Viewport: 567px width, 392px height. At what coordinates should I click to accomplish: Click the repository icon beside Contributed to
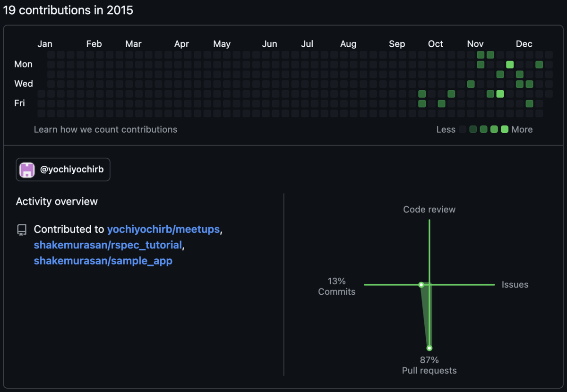click(22, 230)
